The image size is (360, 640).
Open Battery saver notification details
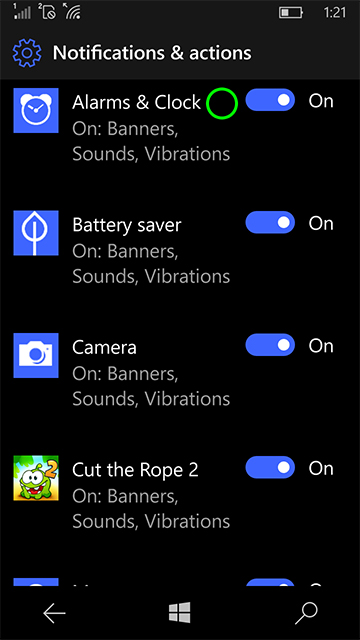(151, 250)
